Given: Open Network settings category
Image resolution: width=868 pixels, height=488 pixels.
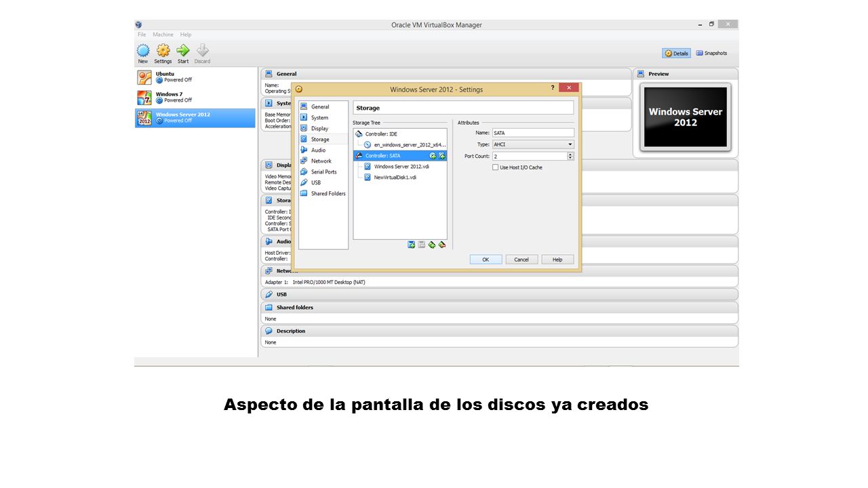Looking at the screenshot, I should tap(323, 161).
